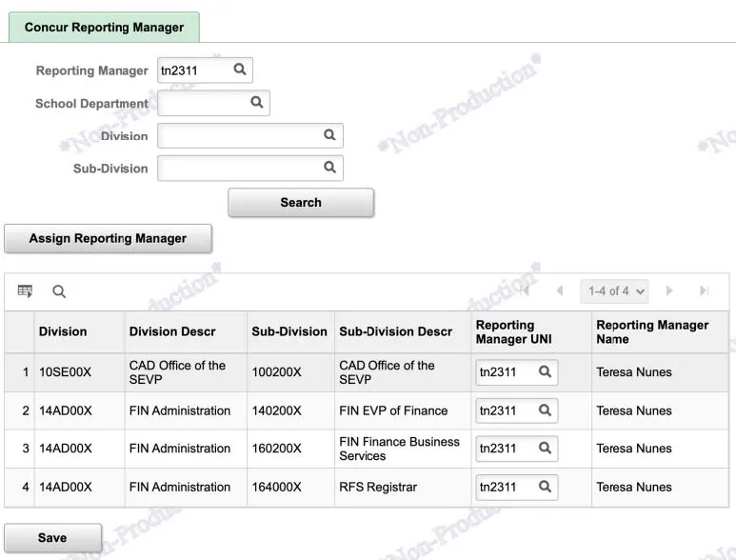This screenshot has width=736, height=560.
Task: Open the grid personalize/action menu icon
Action: pos(25,291)
